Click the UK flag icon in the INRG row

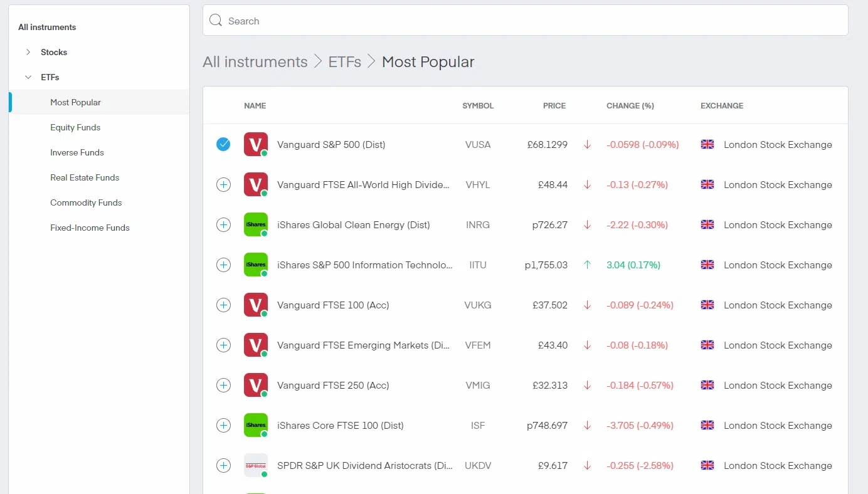pos(707,224)
